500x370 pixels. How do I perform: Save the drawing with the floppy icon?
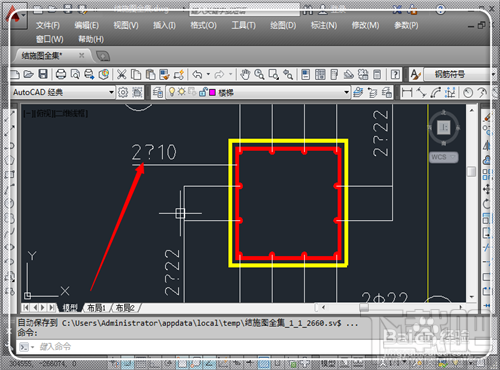(43, 74)
